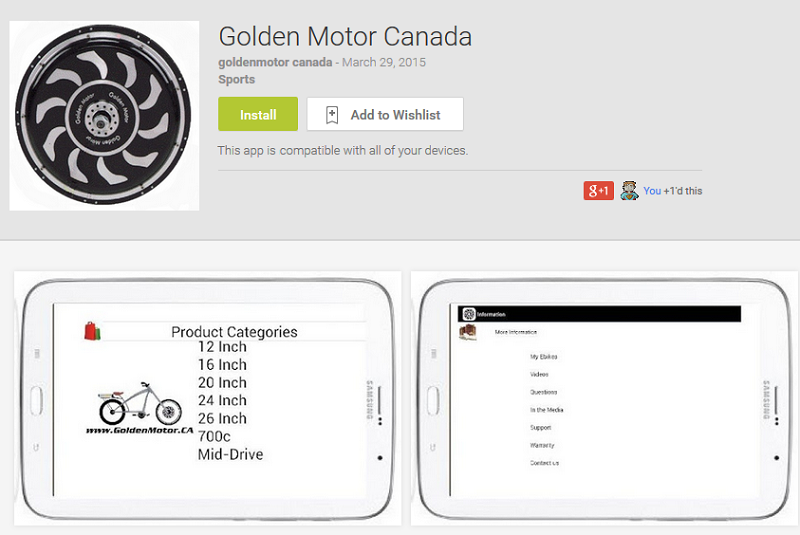Add the app to Wishlist

(x=385, y=114)
